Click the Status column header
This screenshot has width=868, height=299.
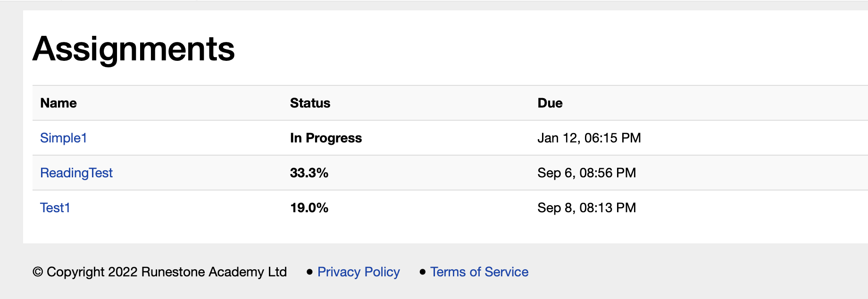click(x=310, y=103)
